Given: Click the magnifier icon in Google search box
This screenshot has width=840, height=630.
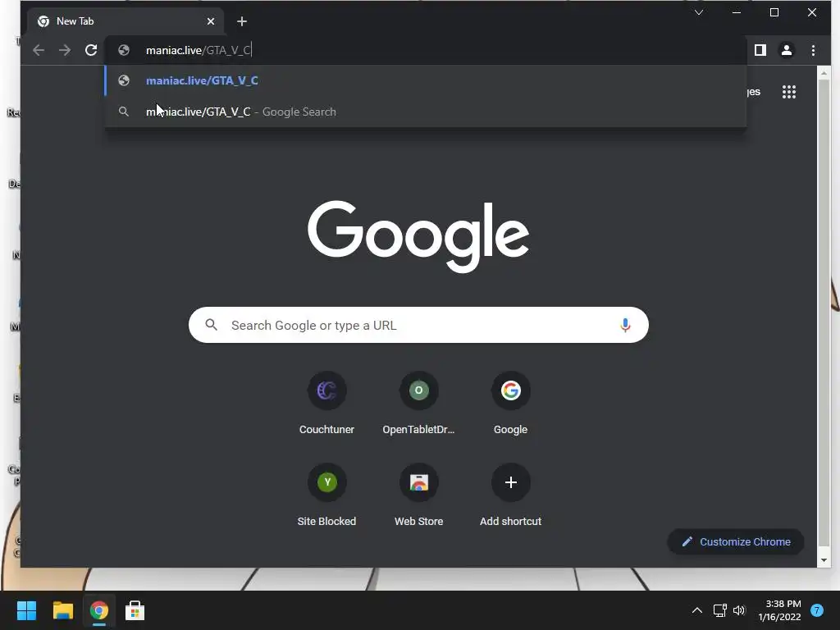Looking at the screenshot, I should [x=211, y=325].
